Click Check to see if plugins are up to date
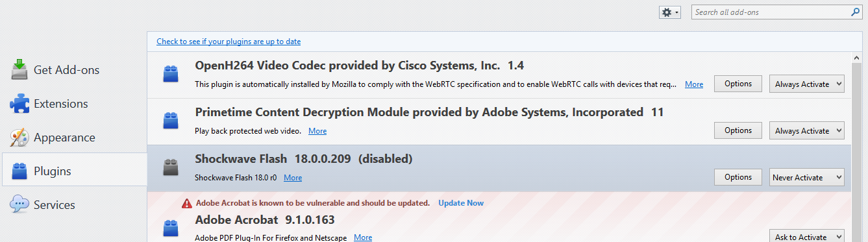868x242 pixels. coord(229,42)
